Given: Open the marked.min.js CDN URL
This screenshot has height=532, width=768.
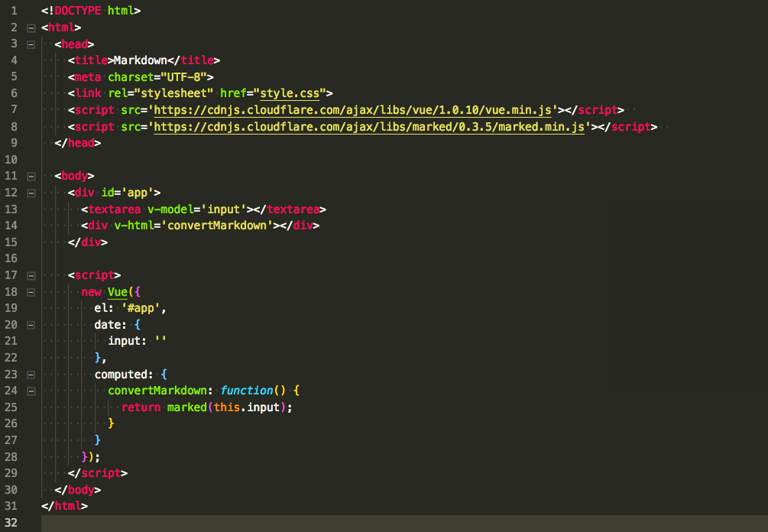Looking at the screenshot, I should (x=369, y=126).
